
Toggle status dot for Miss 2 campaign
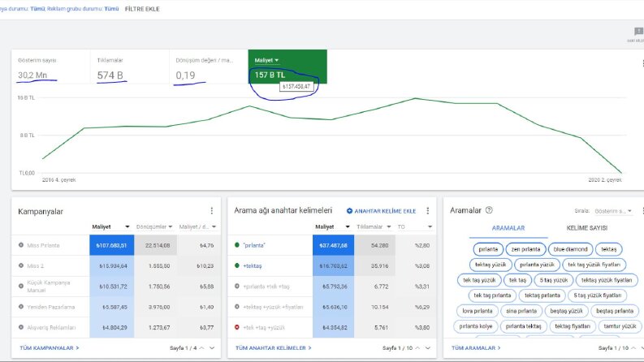(x=21, y=265)
